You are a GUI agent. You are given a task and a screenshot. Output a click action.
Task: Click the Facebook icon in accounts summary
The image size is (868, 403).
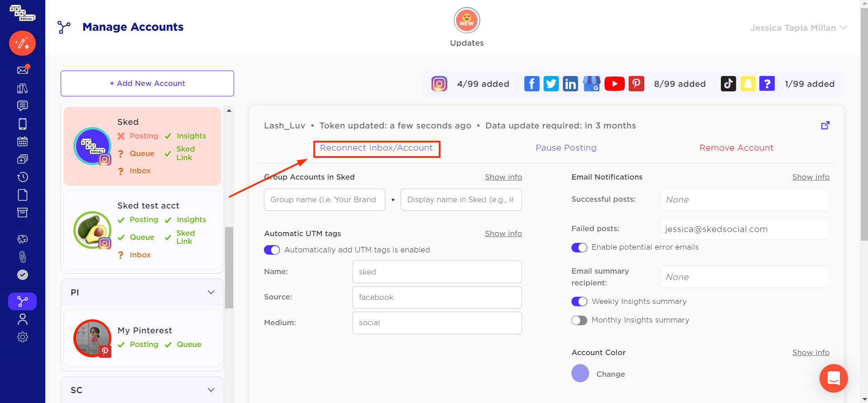click(x=532, y=84)
